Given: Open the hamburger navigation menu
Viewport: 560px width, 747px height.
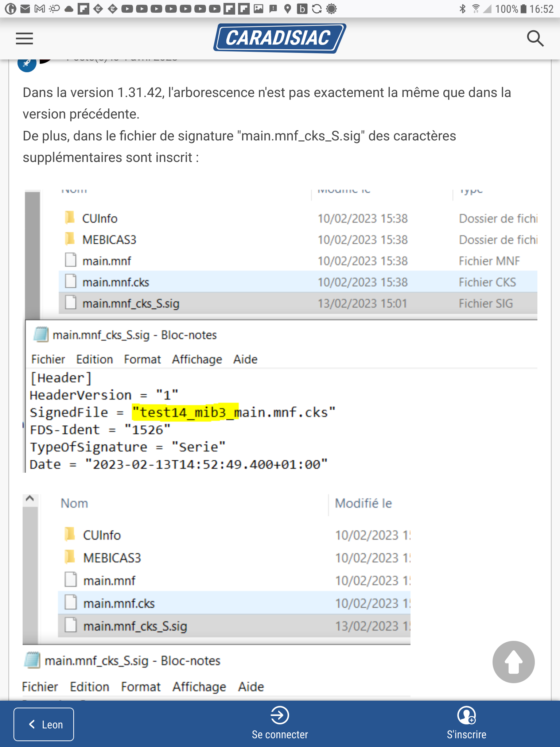Looking at the screenshot, I should pyautogui.click(x=24, y=38).
